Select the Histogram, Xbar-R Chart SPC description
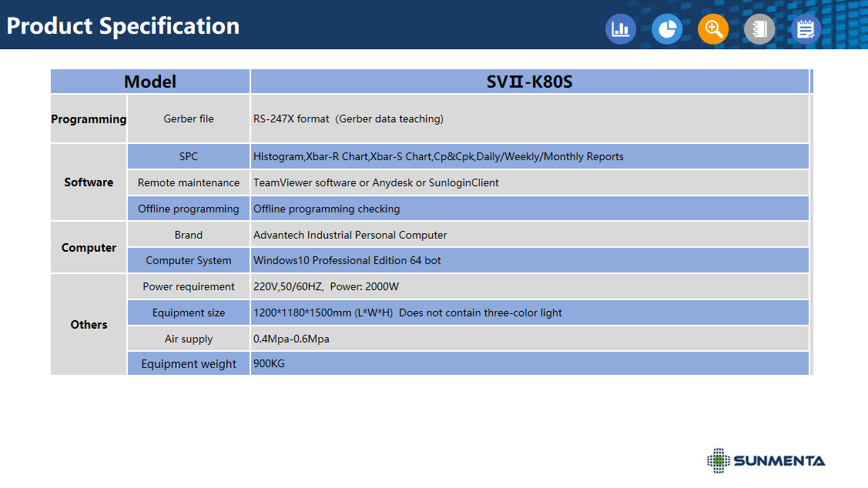The height and width of the screenshot is (488, 868). click(438, 156)
